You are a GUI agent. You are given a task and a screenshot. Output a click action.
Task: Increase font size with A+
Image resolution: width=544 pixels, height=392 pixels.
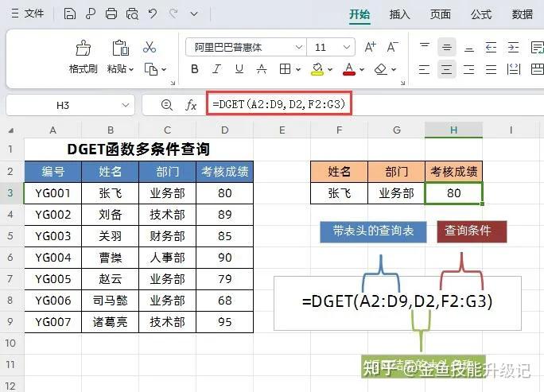click(x=370, y=47)
